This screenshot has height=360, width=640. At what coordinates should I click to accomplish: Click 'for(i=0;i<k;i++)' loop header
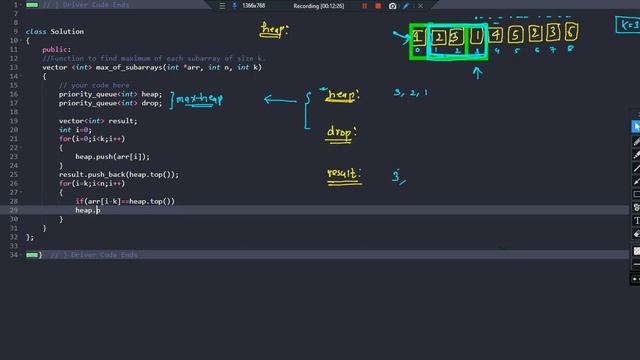[92, 139]
